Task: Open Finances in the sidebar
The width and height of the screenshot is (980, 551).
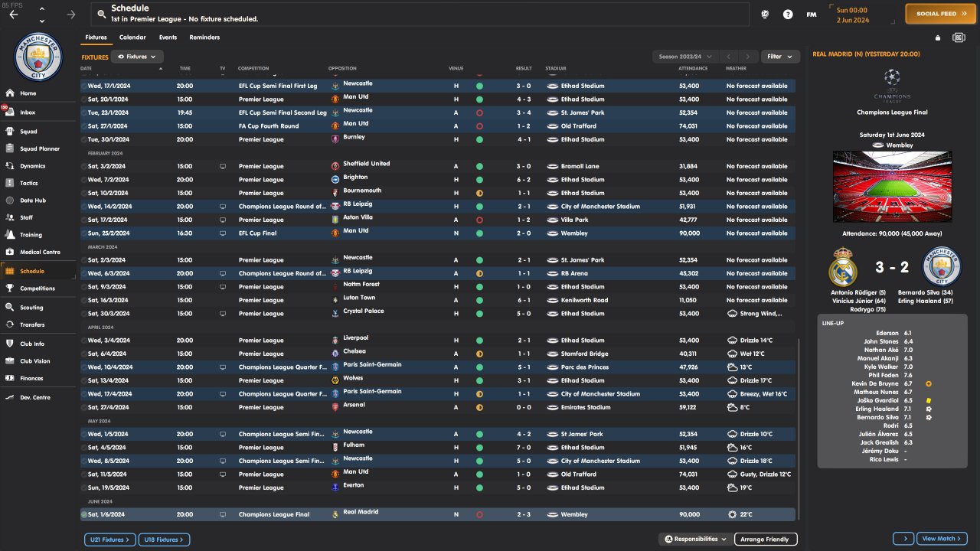Action: coord(31,378)
